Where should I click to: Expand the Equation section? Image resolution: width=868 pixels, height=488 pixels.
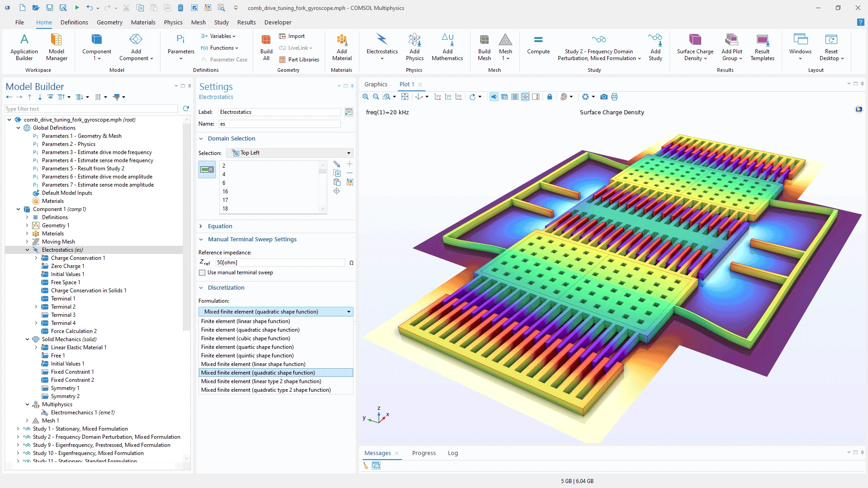tap(220, 226)
